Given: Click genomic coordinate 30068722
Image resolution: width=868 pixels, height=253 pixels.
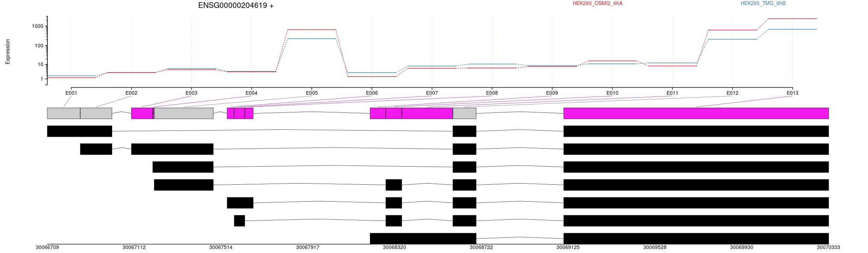Looking at the screenshot, I should [x=481, y=248].
